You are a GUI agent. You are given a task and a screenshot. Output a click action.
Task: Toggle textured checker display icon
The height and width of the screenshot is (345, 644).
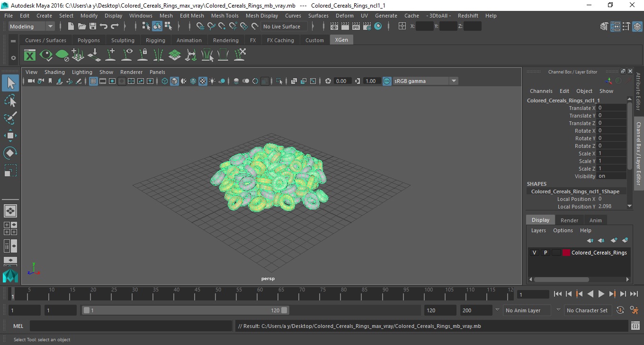pyautogui.click(x=203, y=81)
